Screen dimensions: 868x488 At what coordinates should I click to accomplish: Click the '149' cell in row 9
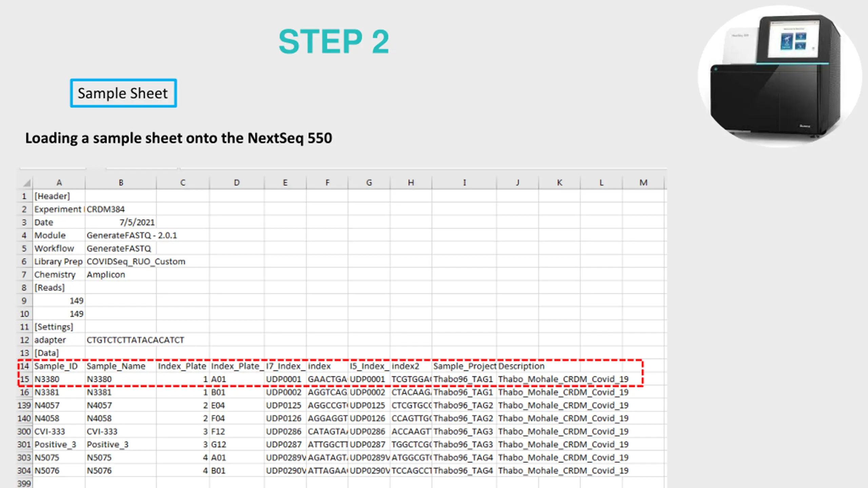59,301
